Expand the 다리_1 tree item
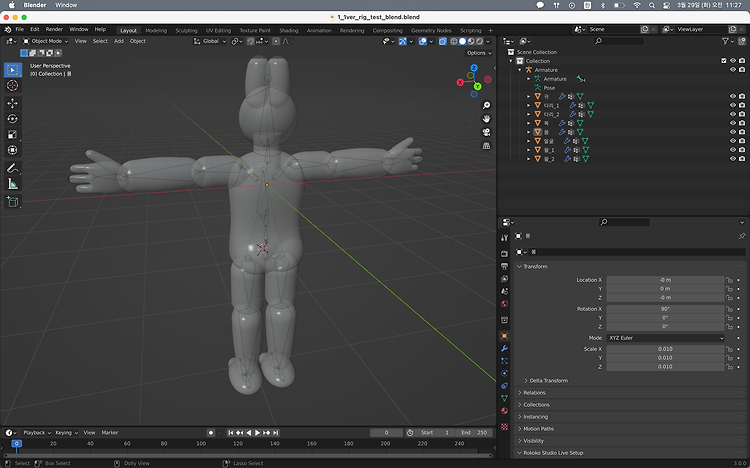This screenshot has height=468, width=750. point(529,105)
